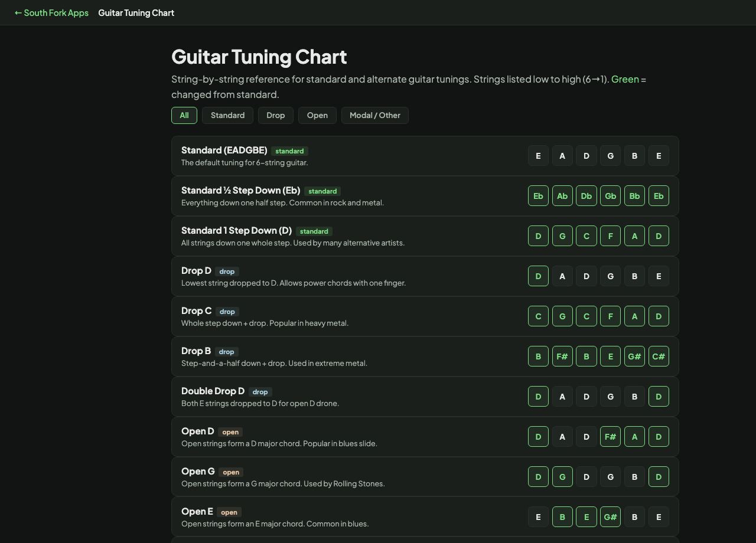Click the Drop B tuning title
Screen dimensions: 756x543
click(x=196, y=351)
